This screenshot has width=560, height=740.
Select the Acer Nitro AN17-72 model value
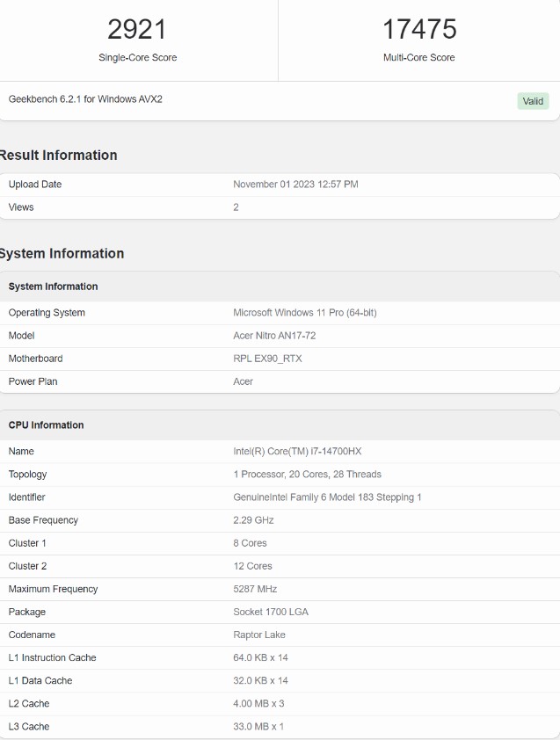[x=274, y=336]
